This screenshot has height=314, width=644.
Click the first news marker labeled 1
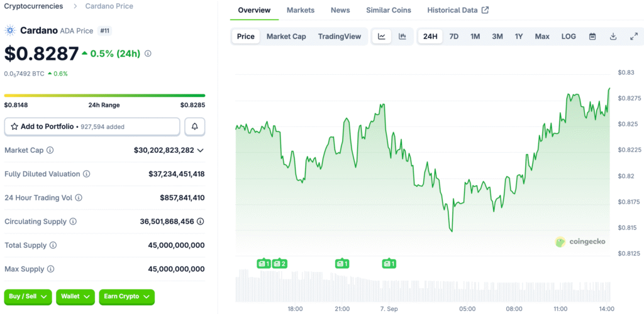pyautogui.click(x=264, y=264)
